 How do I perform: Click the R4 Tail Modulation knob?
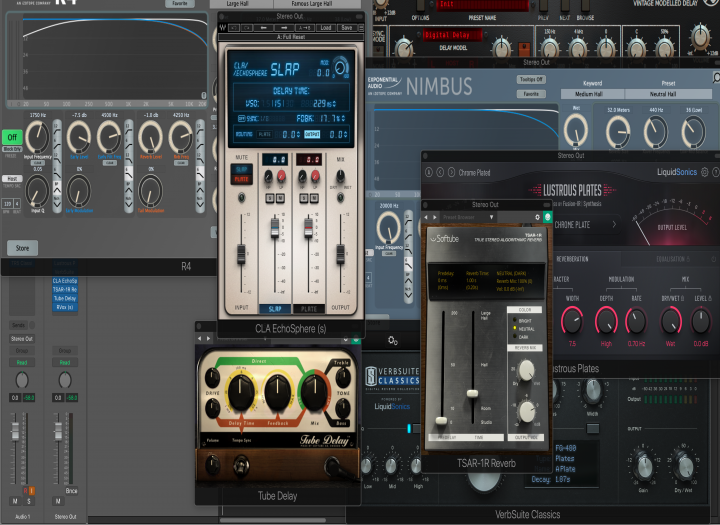pos(151,191)
